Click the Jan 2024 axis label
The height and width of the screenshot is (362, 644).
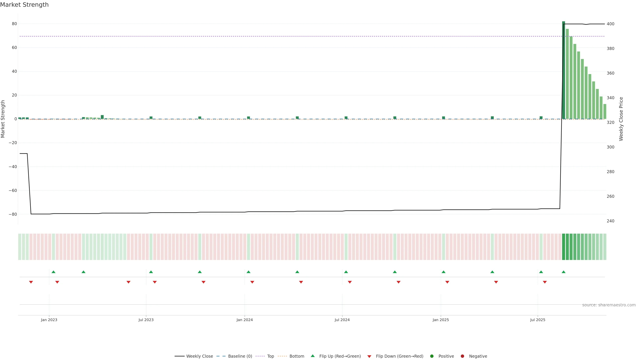245,320
